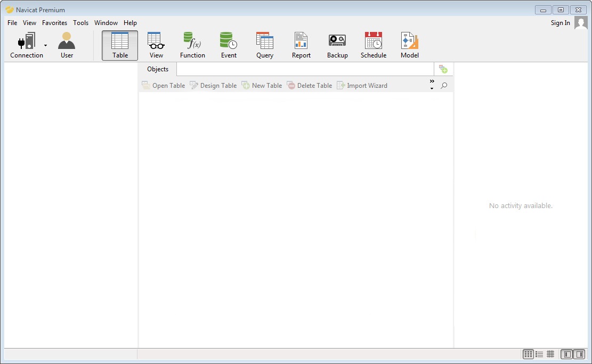Click Delete Table button
The height and width of the screenshot is (364, 592).
310,86
